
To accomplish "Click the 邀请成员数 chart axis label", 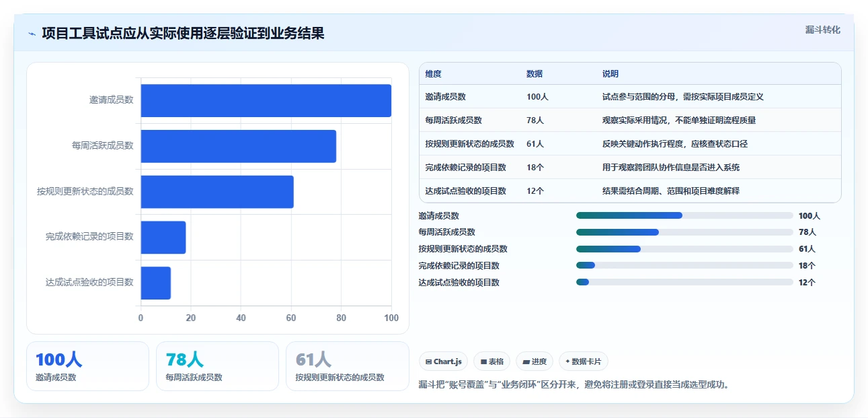I will (112, 100).
